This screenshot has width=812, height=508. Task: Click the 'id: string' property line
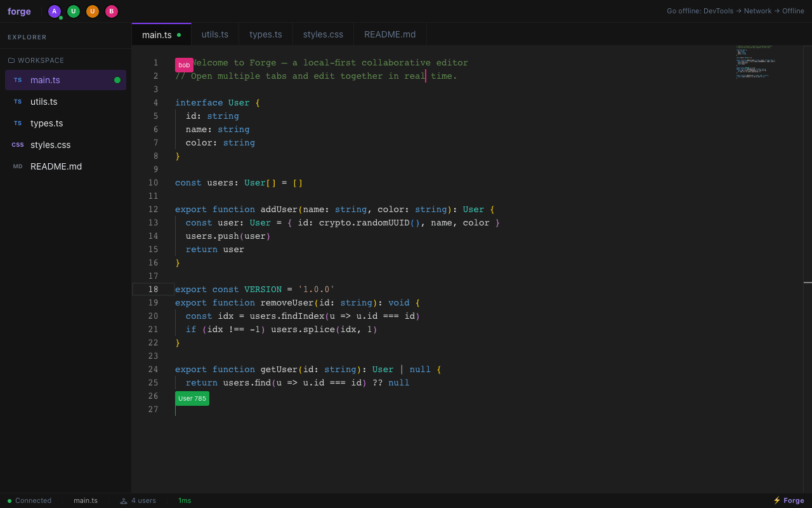[213, 116]
